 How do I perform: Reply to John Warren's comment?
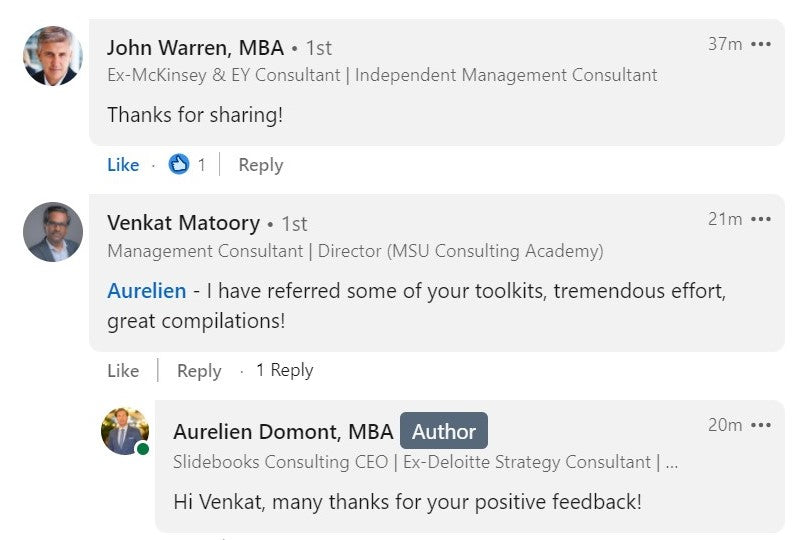pyautogui.click(x=260, y=165)
